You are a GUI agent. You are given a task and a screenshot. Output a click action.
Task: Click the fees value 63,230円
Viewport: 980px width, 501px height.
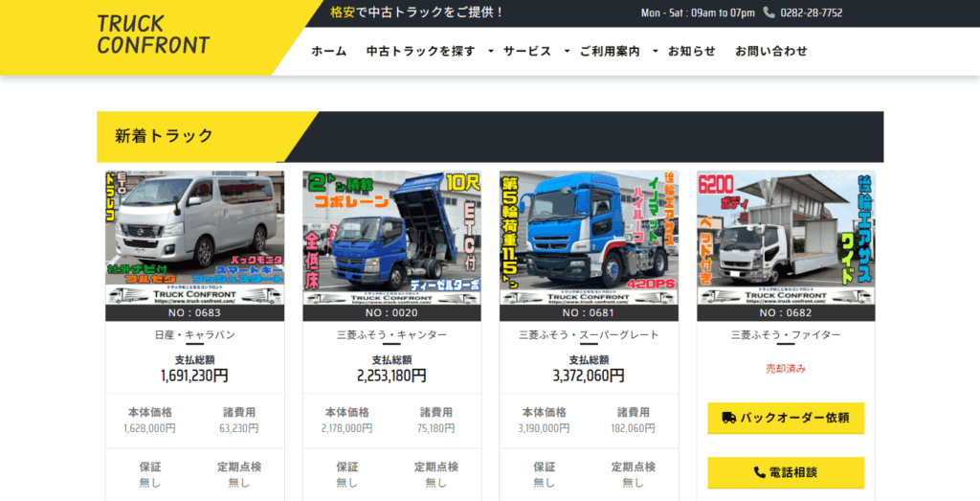(x=239, y=428)
